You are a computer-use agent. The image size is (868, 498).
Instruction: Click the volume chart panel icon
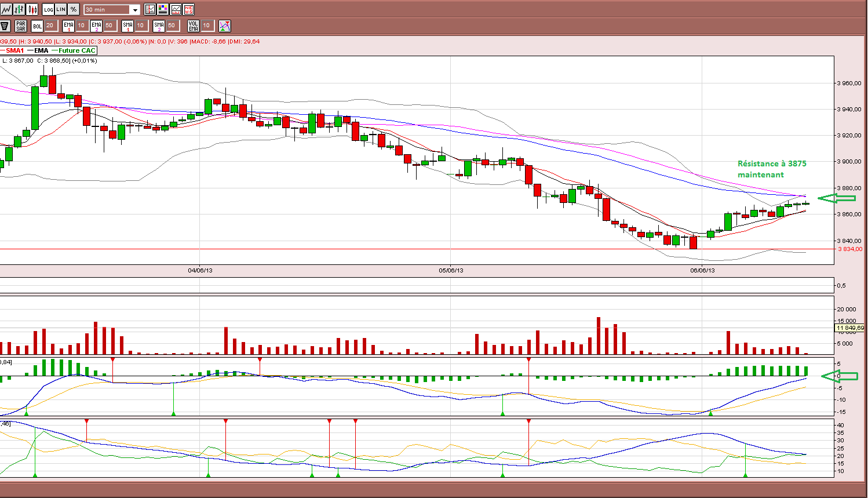176,9
